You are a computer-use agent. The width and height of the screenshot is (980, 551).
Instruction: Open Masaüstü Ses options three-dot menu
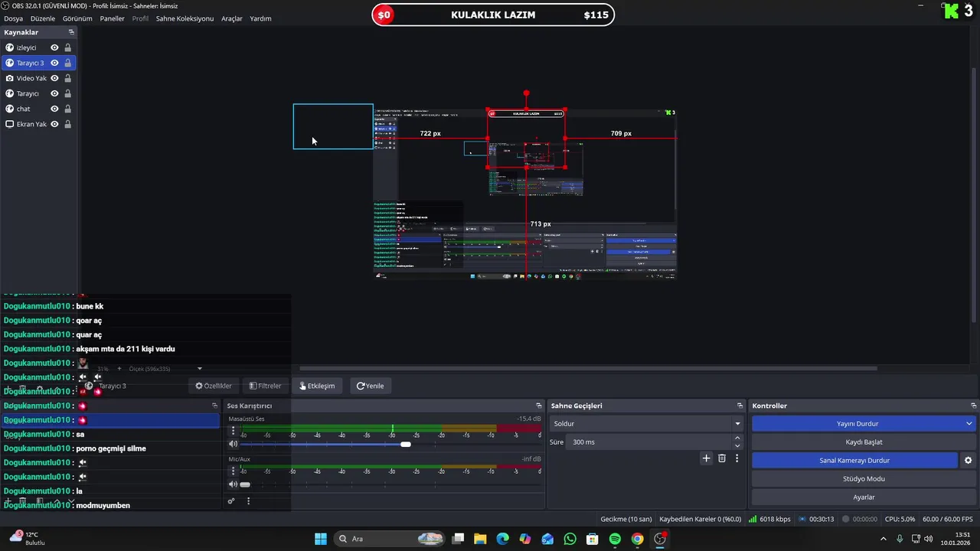(x=233, y=431)
